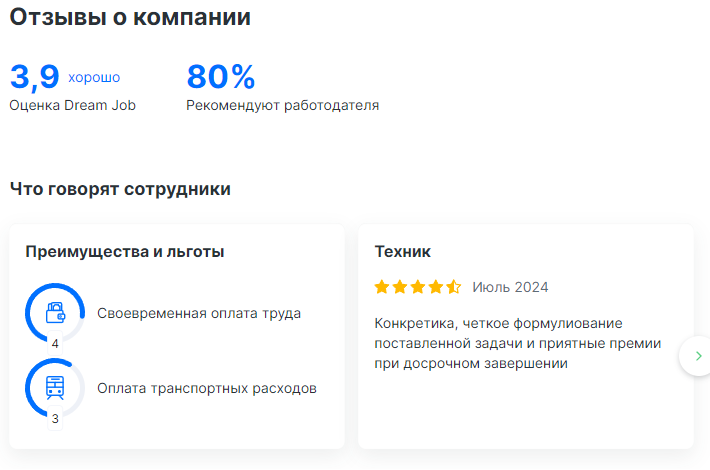Select 'Своевременная оплата труда' benefit
The image size is (710, 470).
point(199,313)
